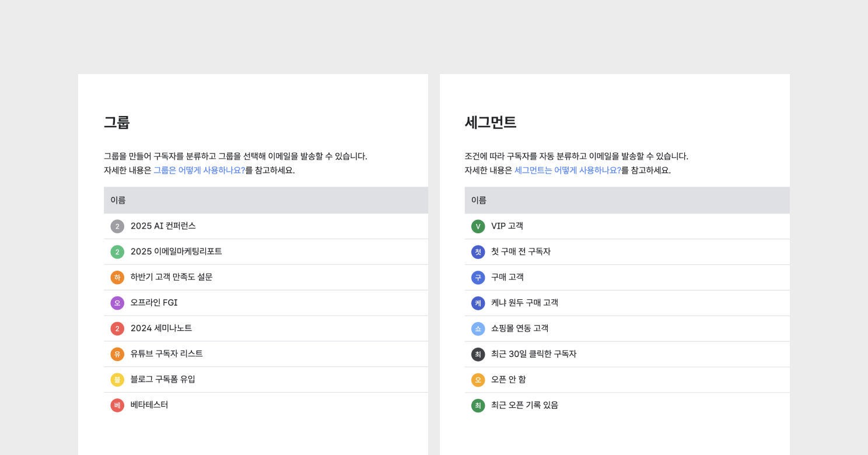Click the light blue 쇼 icon for 쇼핑몰 연동 고객
The width and height of the screenshot is (868, 455).
click(478, 328)
